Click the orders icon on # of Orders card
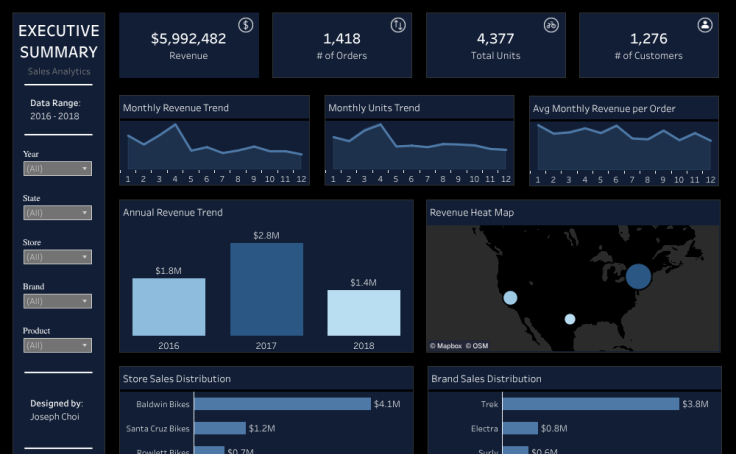Image resolution: width=736 pixels, height=454 pixels. tap(398, 25)
